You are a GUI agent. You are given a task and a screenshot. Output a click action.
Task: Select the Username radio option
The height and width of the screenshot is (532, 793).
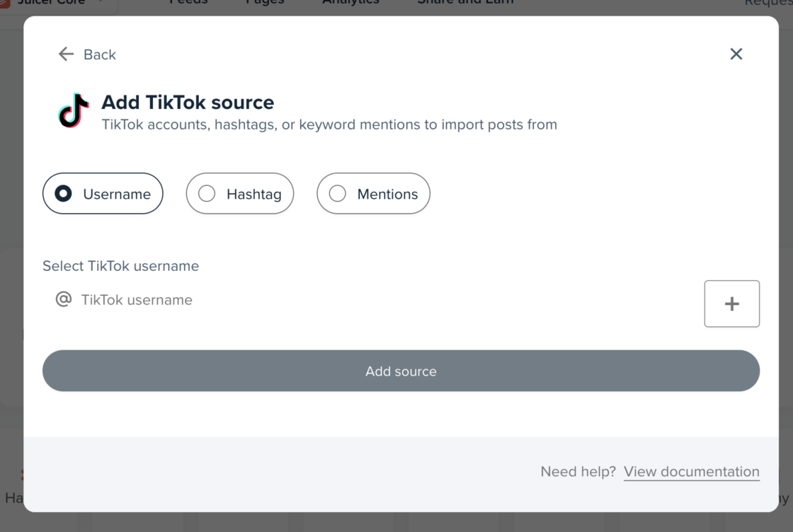(103, 194)
